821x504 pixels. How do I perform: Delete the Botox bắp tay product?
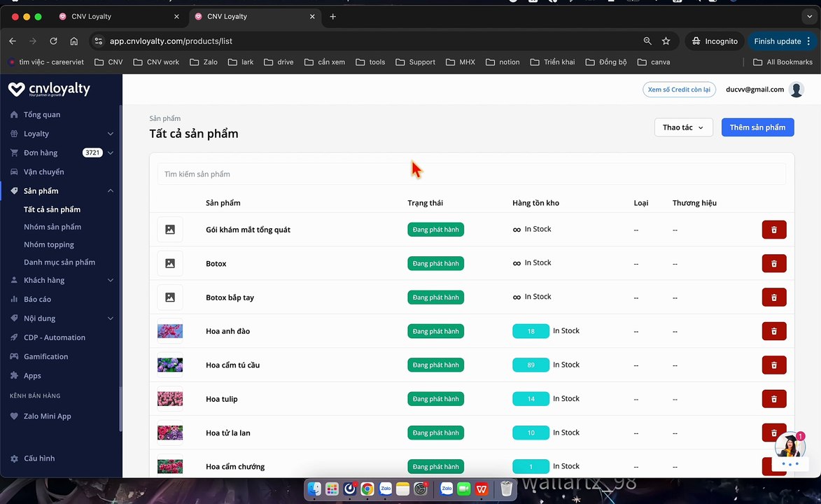(774, 297)
